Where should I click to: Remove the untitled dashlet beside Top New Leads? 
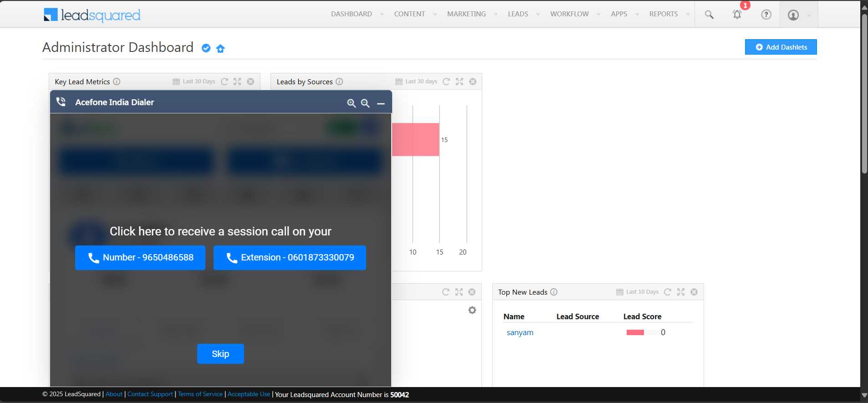tap(472, 292)
